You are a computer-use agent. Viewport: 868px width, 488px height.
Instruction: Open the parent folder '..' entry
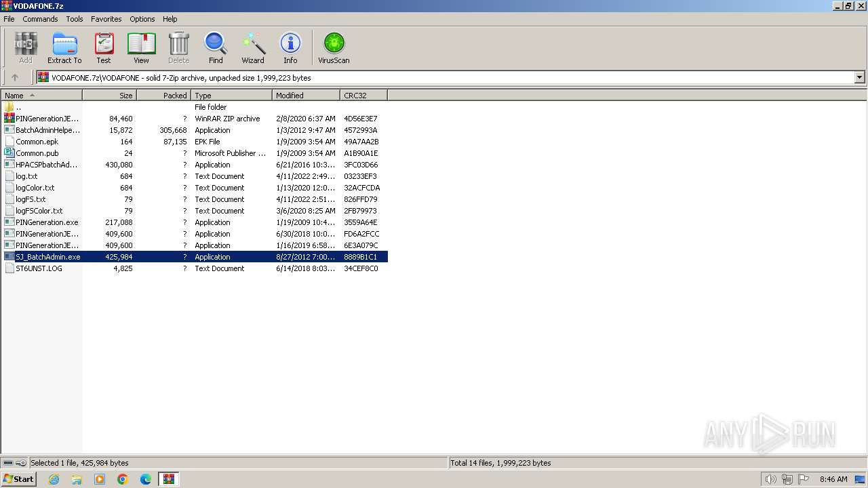coord(9,107)
